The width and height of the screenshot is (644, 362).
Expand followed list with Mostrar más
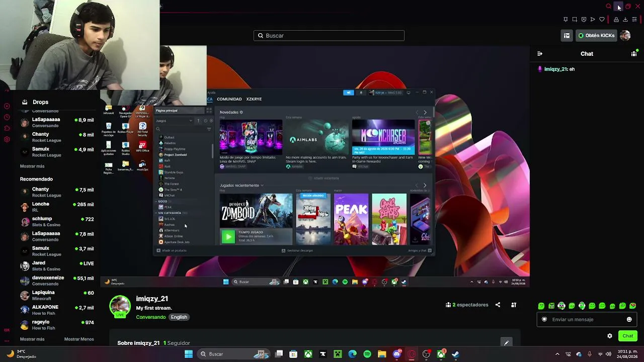32,166
